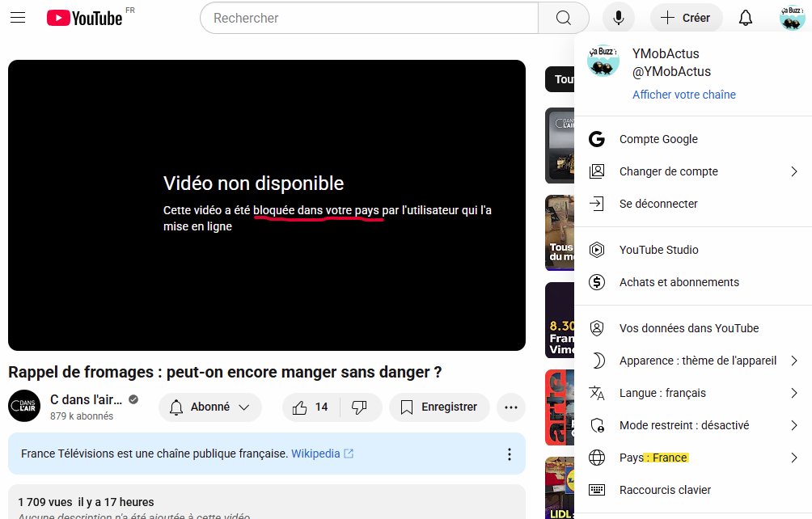Screen dimensions: 812x519
Task: Click the translate language icon
Action: coord(597,393)
